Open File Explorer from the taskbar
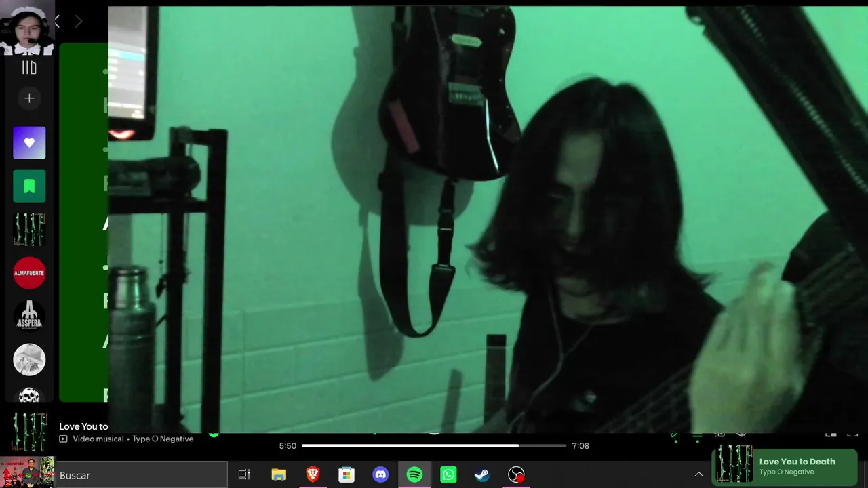868x488 pixels. pyautogui.click(x=279, y=475)
